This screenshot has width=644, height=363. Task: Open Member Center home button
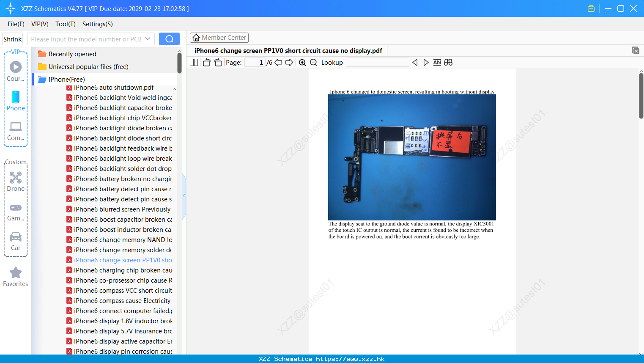pos(219,38)
